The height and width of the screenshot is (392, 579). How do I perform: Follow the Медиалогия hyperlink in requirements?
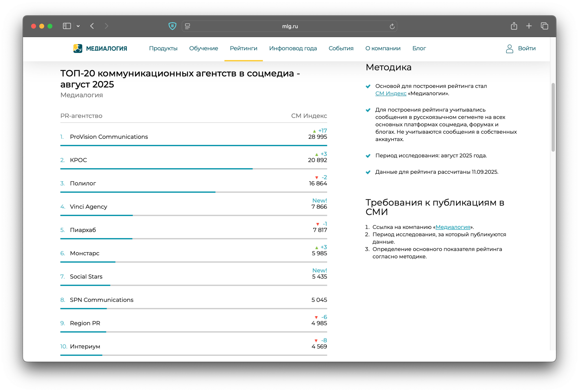click(453, 227)
